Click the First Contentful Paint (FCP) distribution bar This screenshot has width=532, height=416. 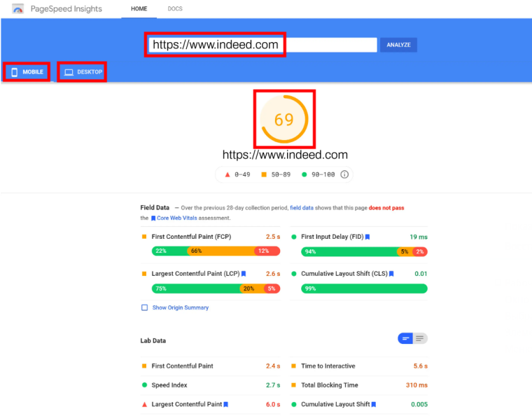pyautogui.click(x=216, y=251)
